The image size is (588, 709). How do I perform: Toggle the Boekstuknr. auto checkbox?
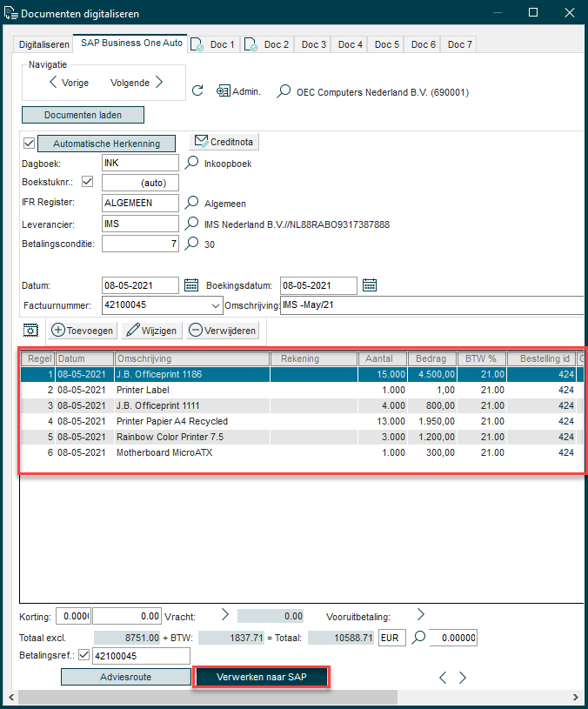[87, 182]
